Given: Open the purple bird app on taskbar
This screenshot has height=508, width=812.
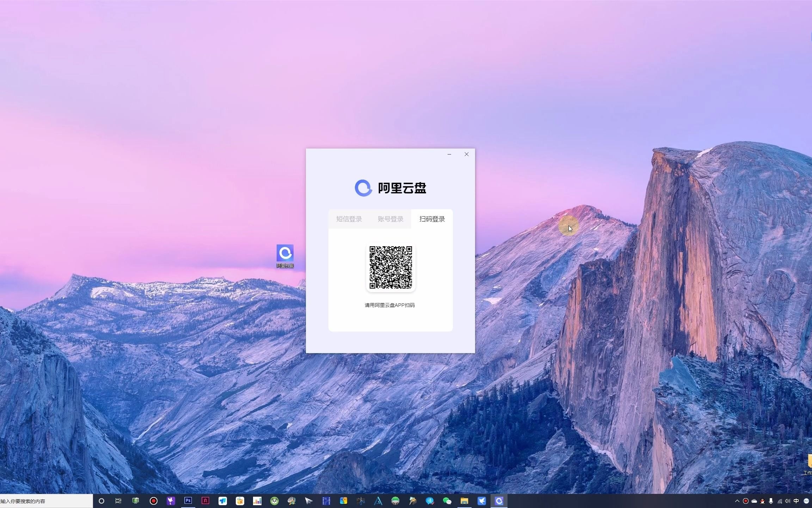Looking at the screenshot, I should coord(171,501).
